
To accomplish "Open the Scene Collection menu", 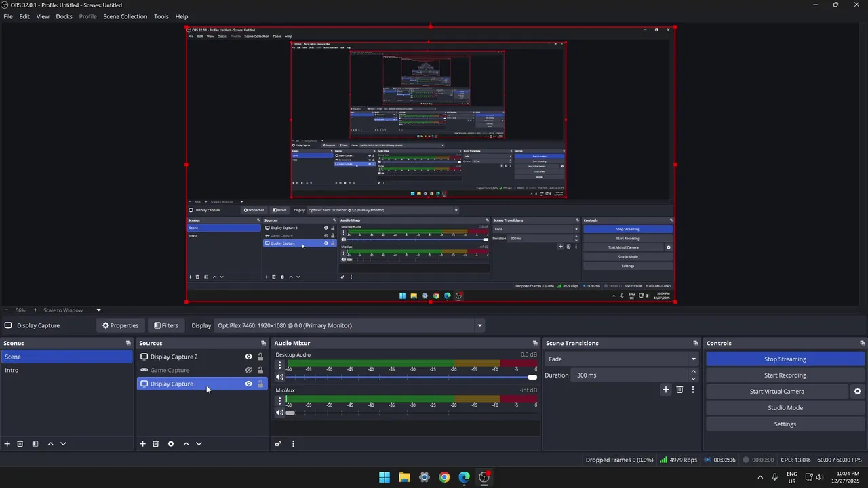I will [x=125, y=16].
